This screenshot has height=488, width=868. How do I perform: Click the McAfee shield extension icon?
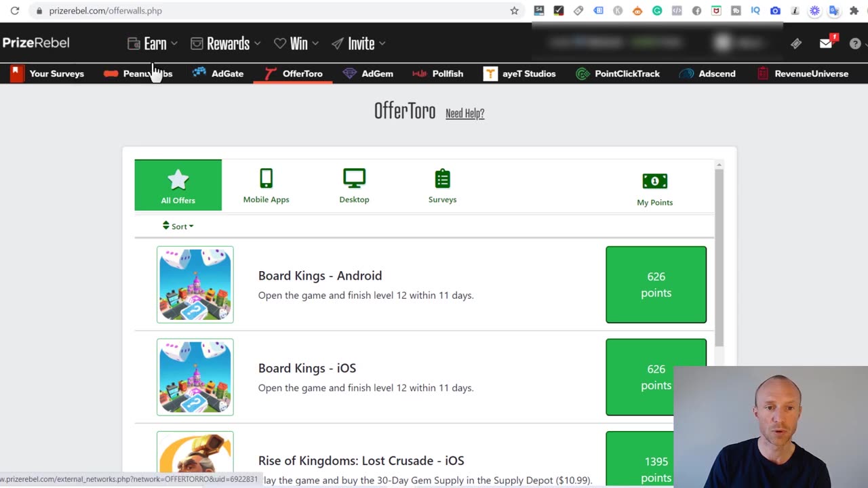(716, 11)
